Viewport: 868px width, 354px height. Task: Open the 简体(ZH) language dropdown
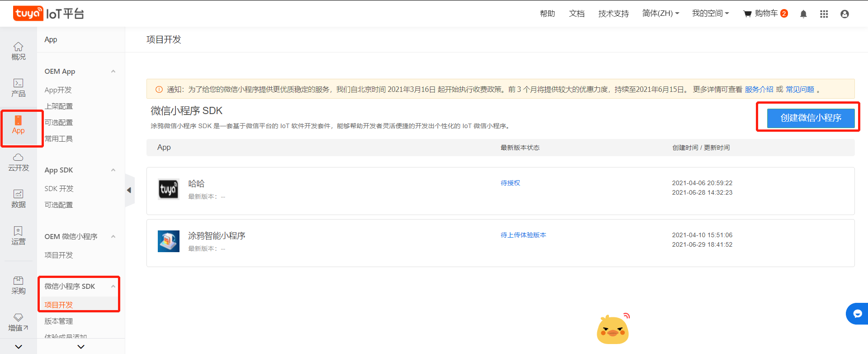click(660, 14)
